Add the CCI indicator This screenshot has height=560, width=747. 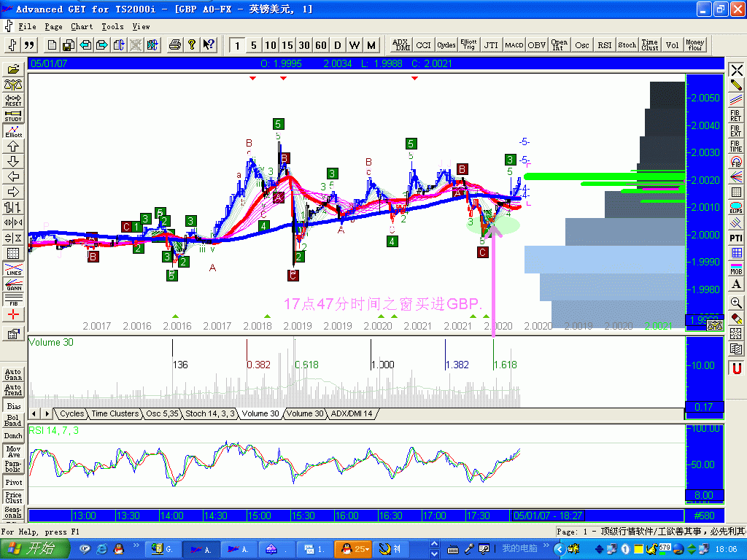point(423,45)
